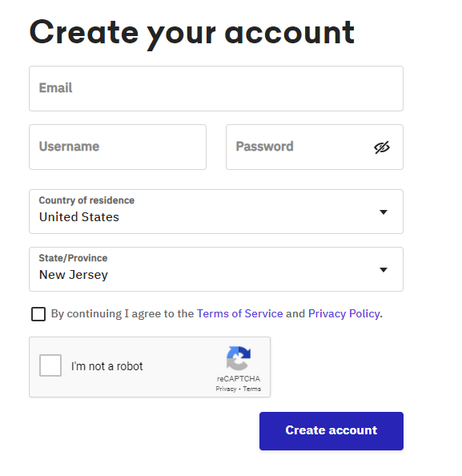Submit with the Create account button
The width and height of the screenshot is (462, 476).
(x=331, y=431)
